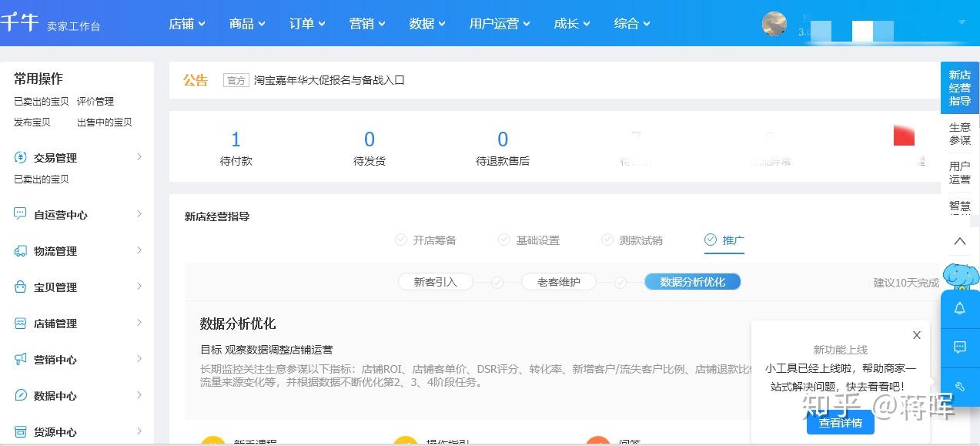Viewport: 980px width, 446px height.
Task: Open wrench tools icon on right sidebar
Action: coord(960,387)
